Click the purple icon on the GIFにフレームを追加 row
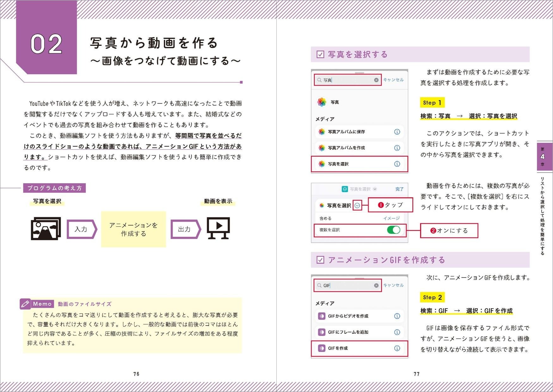 (322, 332)
